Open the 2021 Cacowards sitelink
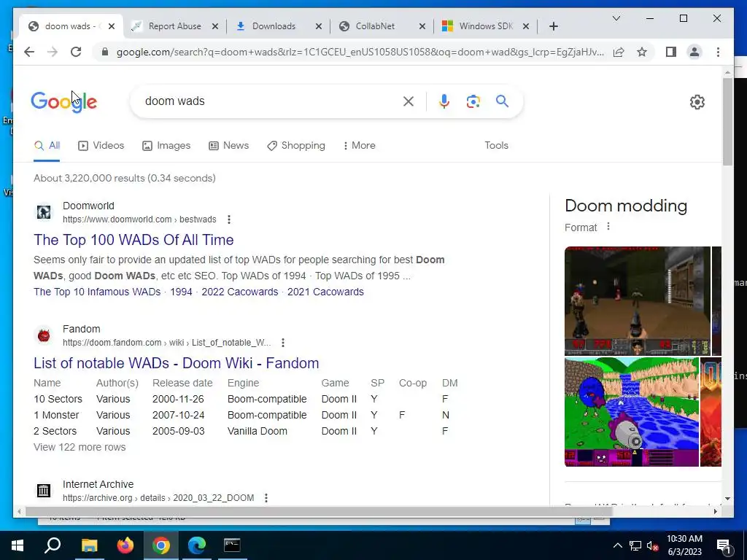 (325, 292)
